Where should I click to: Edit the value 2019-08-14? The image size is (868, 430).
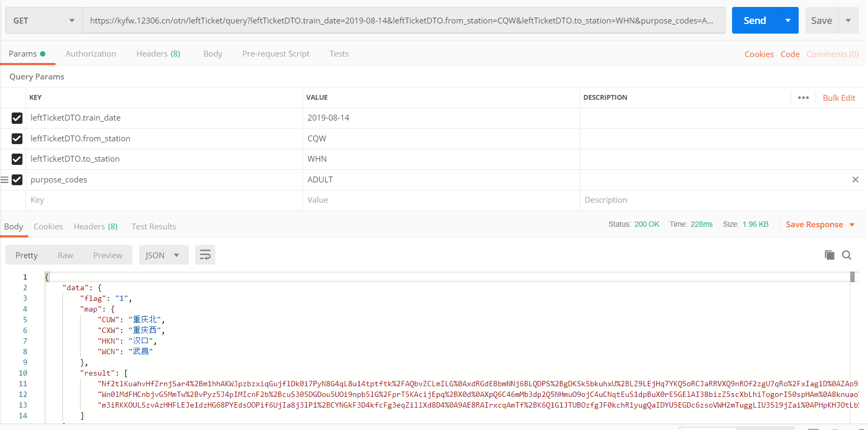point(441,118)
